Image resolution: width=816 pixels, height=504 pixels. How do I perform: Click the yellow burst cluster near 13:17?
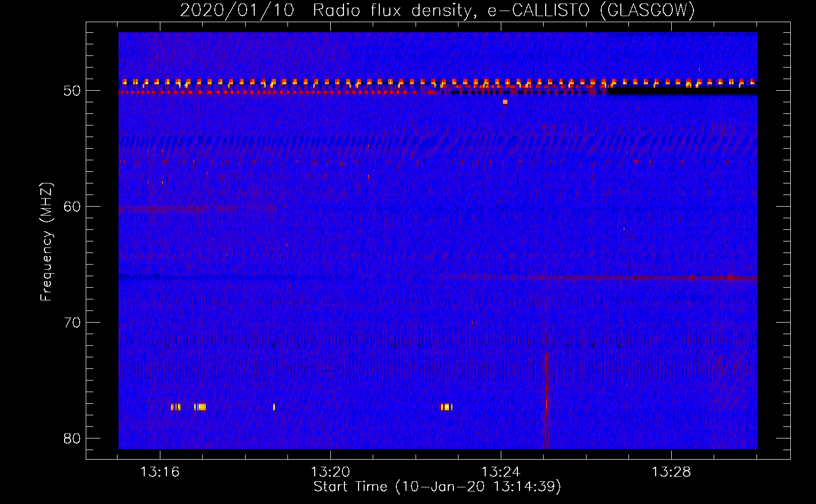[200, 407]
